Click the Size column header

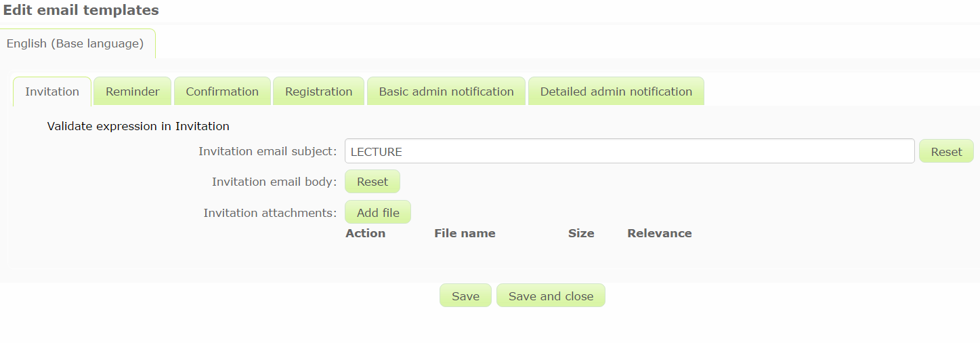581,233
